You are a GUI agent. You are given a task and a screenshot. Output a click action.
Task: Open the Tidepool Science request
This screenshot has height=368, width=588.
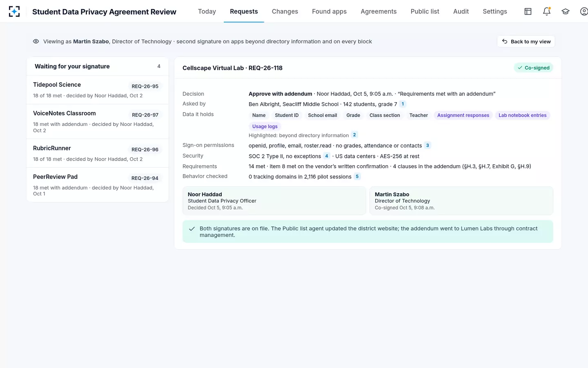coord(98,90)
